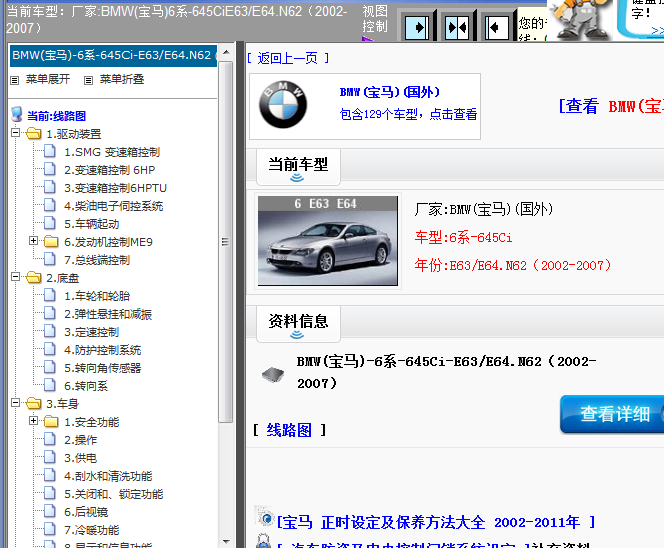Click 包含129个车型，点击查看 link
This screenshot has height=548, width=664.
[409, 114]
